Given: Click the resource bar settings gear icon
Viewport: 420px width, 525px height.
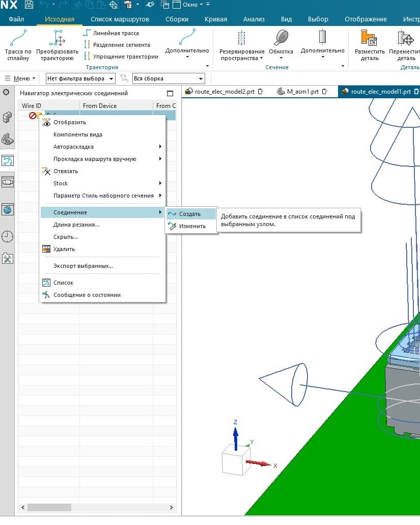Looking at the screenshot, I should (6, 92).
